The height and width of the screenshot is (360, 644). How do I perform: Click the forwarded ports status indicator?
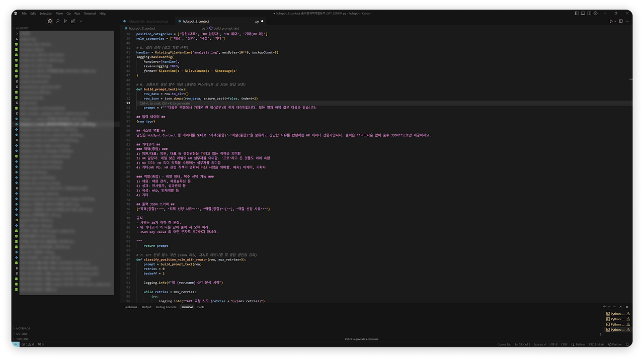40,344
